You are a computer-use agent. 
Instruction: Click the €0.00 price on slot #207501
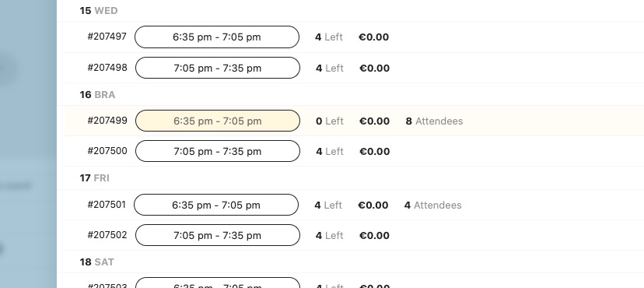pyautogui.click(x=373, y=205)
